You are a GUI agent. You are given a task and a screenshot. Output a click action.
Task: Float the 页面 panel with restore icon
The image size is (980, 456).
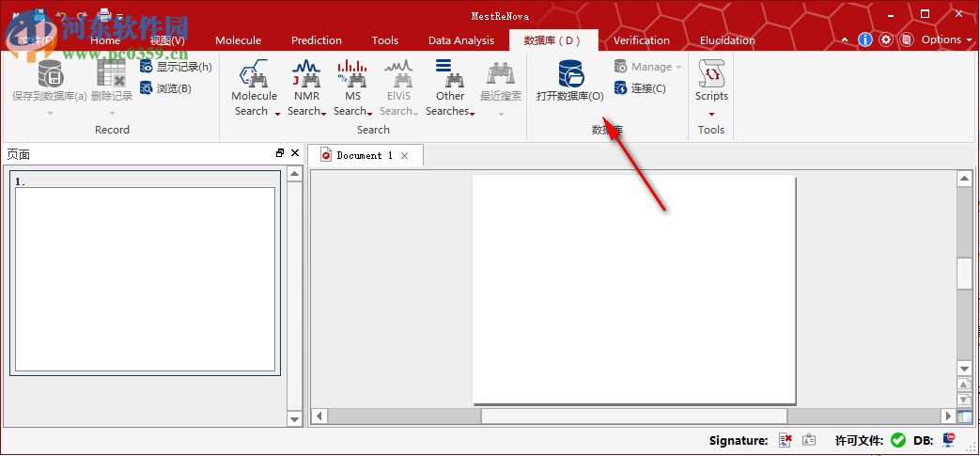tap(279, 153)
